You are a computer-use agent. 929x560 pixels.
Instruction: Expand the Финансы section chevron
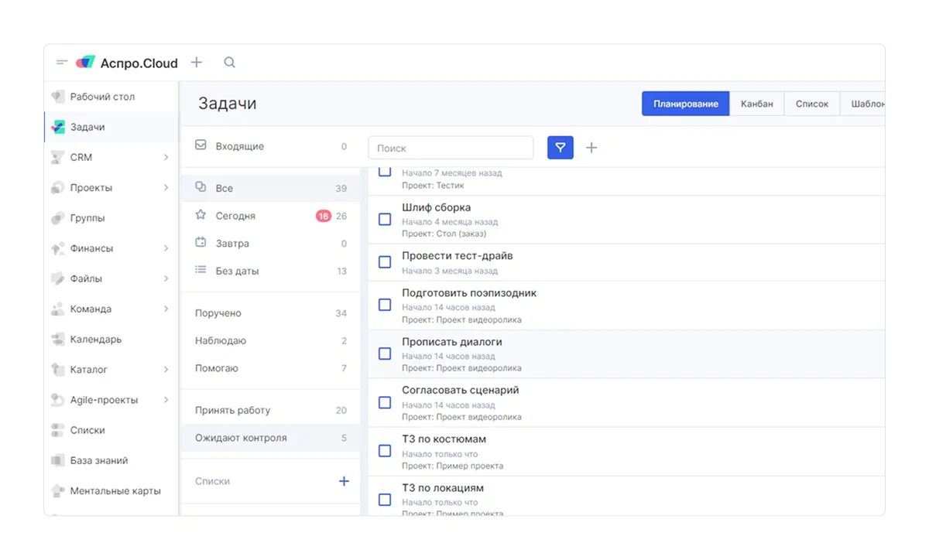point(166,248)
